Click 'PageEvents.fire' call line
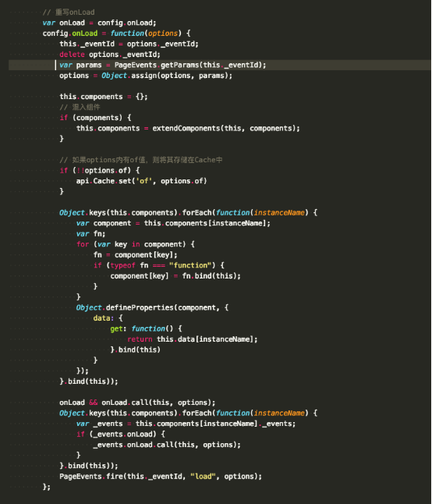Image resolution: width=432 pixels, height=504 pixels. [161, 477]
